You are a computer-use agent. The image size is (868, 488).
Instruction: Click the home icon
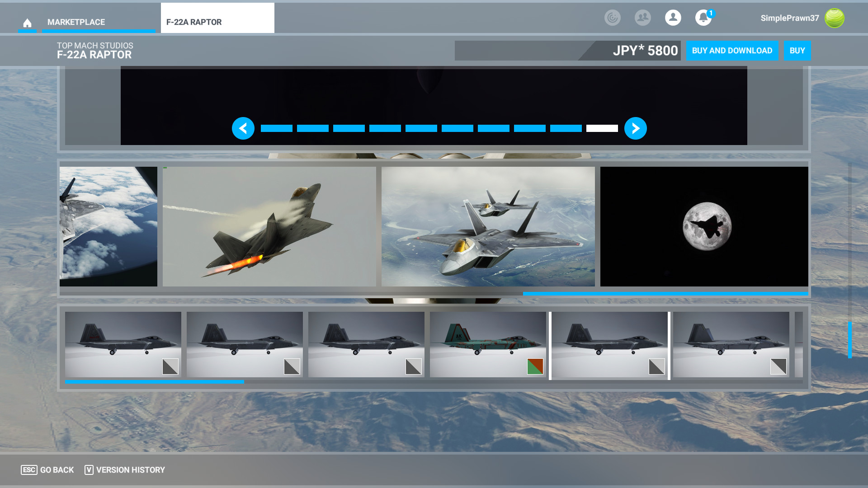(x=27, y=23)
